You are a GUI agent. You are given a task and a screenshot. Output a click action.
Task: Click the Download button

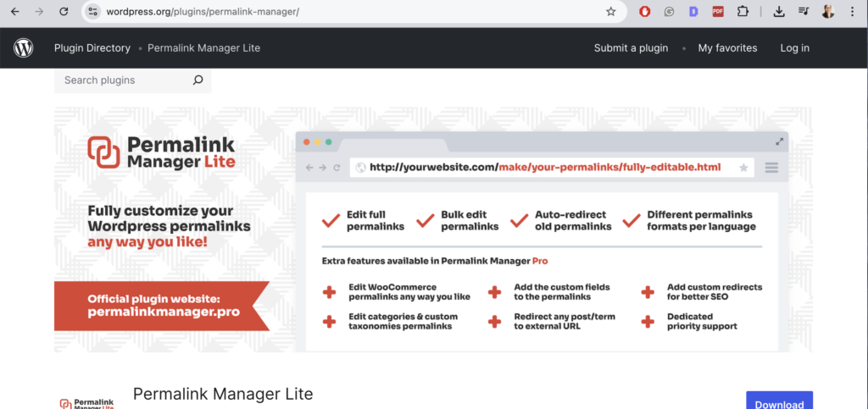[x=780, y=401]
